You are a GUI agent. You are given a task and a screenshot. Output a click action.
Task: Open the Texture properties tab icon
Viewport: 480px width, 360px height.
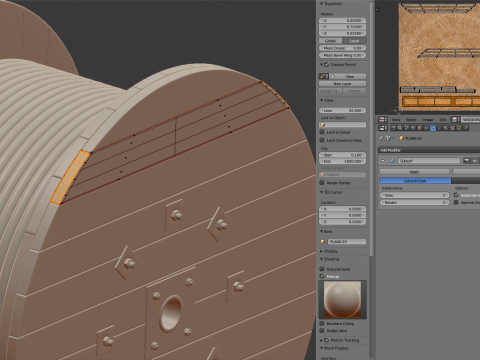(452, 128)
